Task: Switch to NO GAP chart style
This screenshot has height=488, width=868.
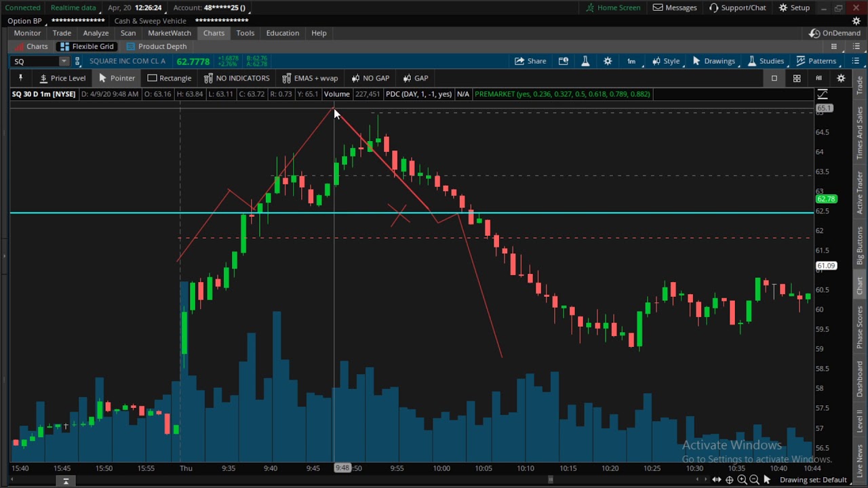Action: point(370,78)
